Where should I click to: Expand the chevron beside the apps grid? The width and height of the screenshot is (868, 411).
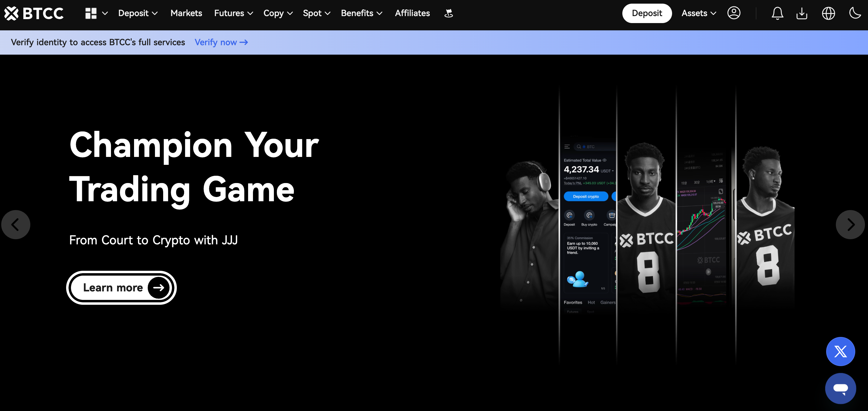pyautogui.click(x=105, y=13)
